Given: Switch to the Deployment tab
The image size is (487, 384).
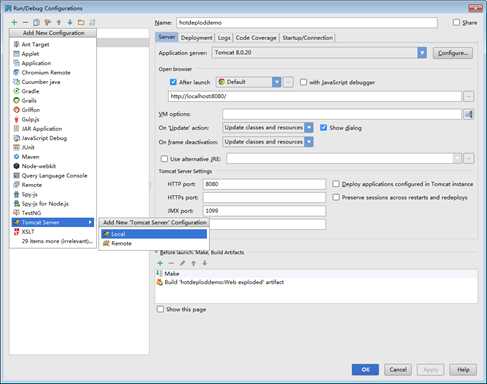Looking at the screenshot, I should [x=196, y=38].
